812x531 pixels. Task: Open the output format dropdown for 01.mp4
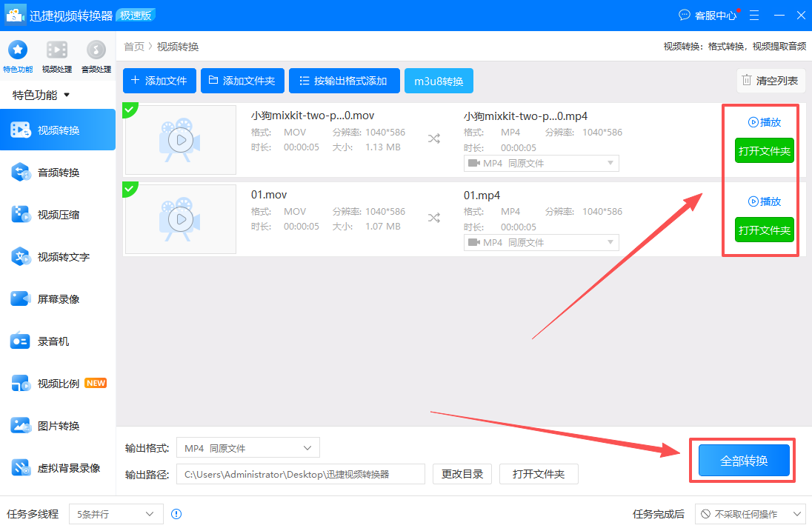point(541,242)
